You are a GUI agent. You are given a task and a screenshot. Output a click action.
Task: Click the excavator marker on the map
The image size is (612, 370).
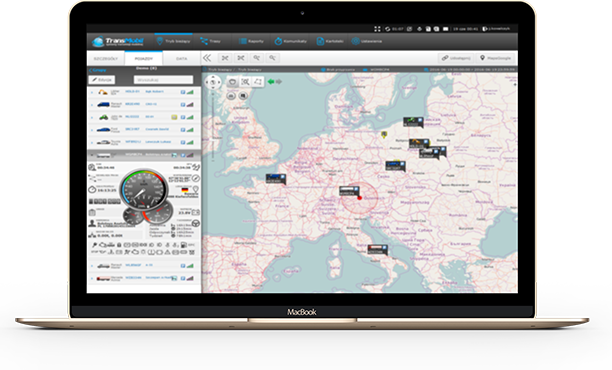pos(419,143)
